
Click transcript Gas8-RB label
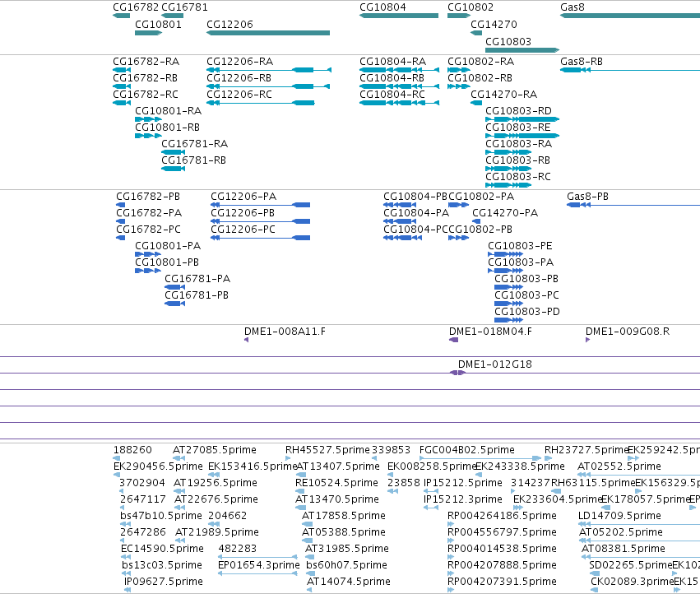[582, 61]
